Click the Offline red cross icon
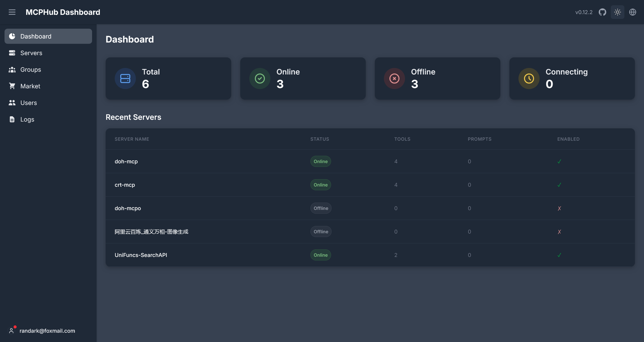This screenshot has height=342, width=644. pyautogui.click(x=394, y=79)
